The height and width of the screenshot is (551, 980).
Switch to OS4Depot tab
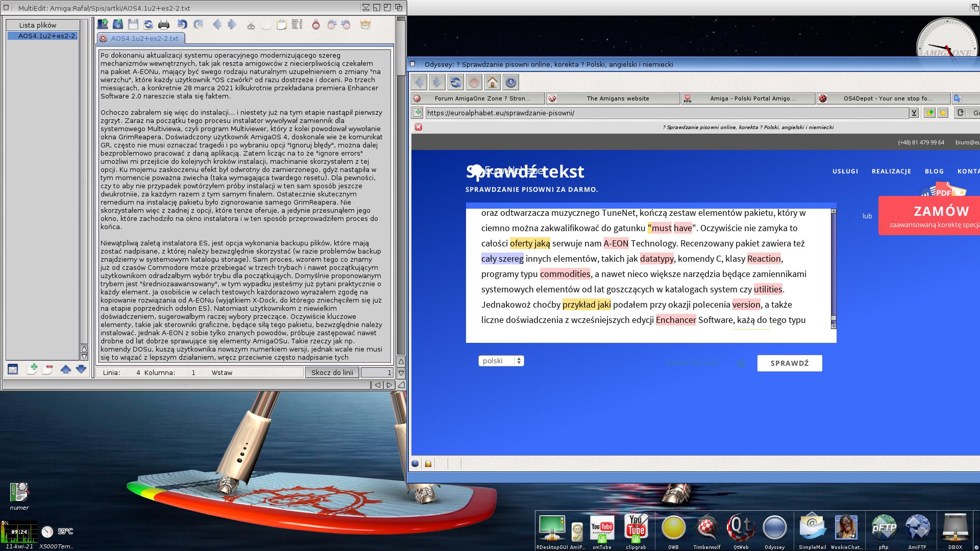[883, 98]
